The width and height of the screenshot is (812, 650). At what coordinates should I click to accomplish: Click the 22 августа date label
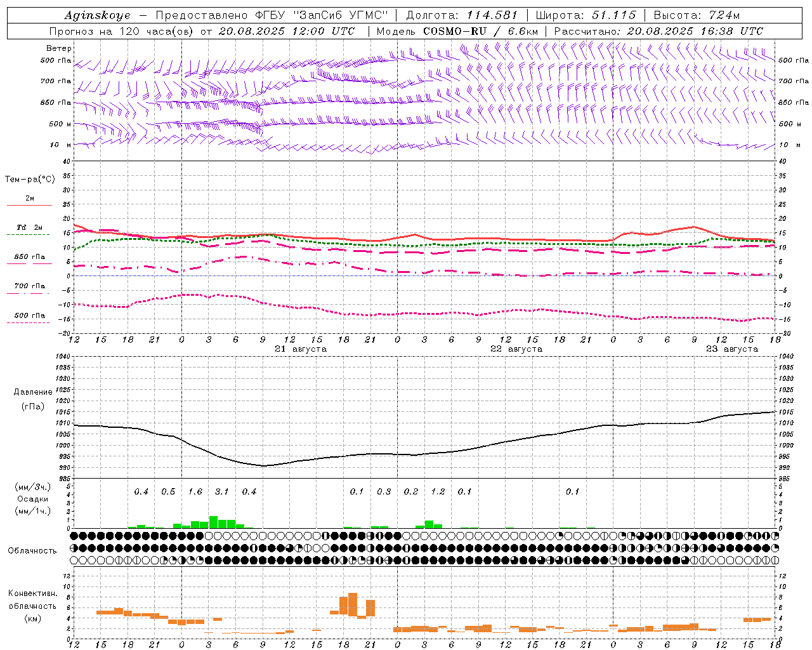pyautogui.click(x=516, y=349)
